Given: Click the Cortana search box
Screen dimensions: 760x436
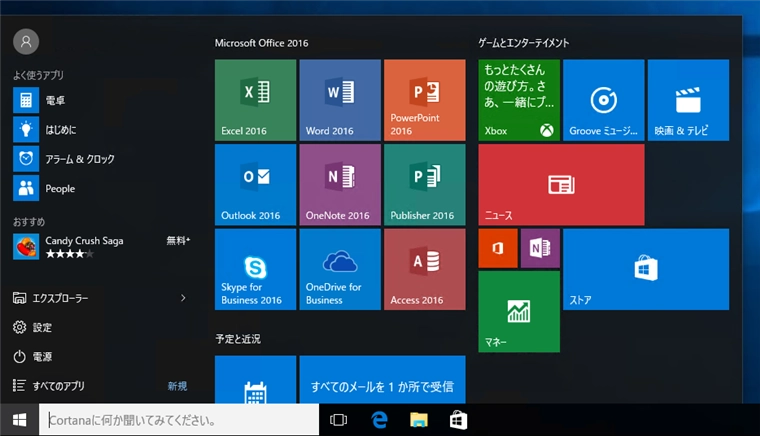Looking at the screenshot, I should coord(179,420).
